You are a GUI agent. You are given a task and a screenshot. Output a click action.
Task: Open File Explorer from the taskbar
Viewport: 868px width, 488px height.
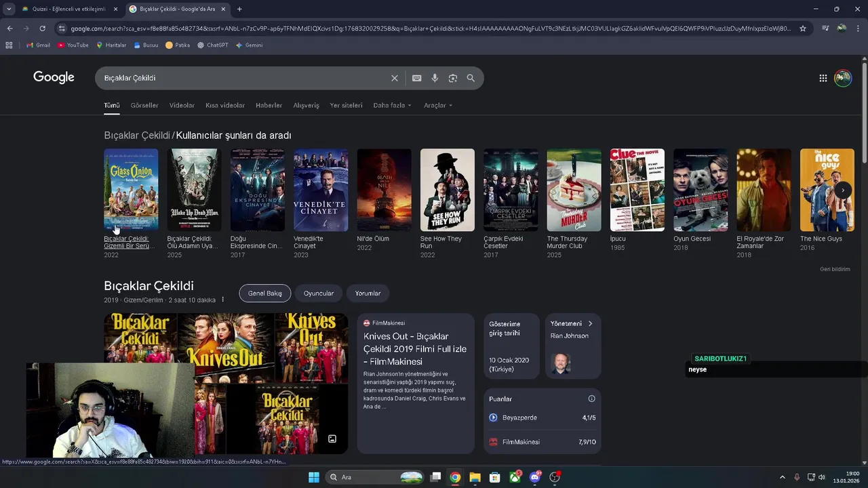[475, 477]
